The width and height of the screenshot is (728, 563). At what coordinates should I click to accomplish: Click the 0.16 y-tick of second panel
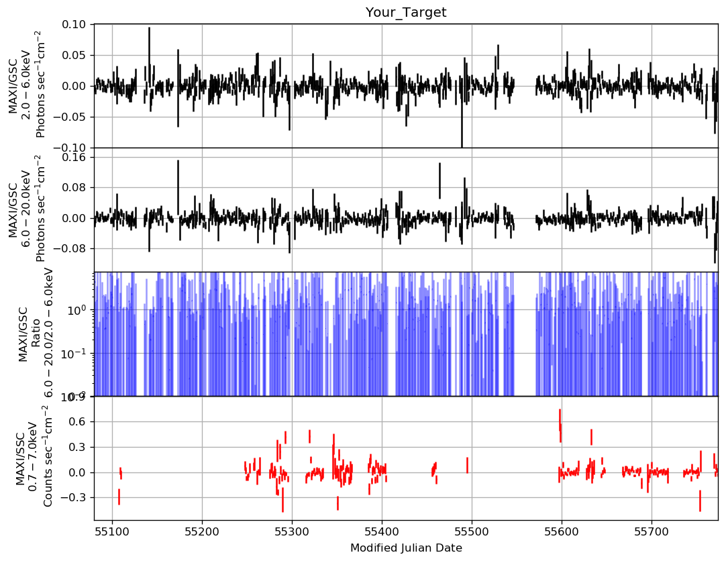coord(74,157)
